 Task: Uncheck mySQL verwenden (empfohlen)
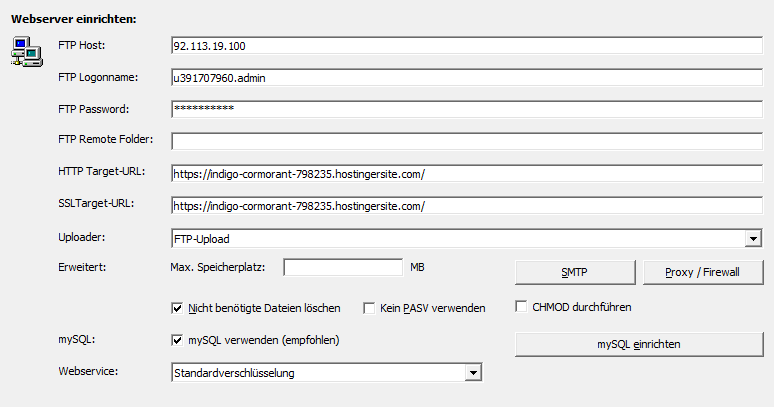point(177,340)
